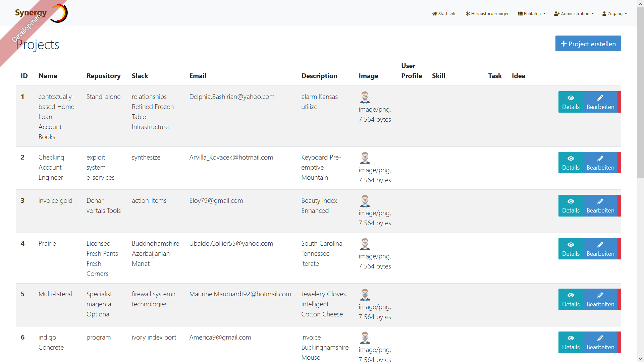Click red delete strip on Prairie row
Viewport: 644px width, 362px height.
coord(619,249)
